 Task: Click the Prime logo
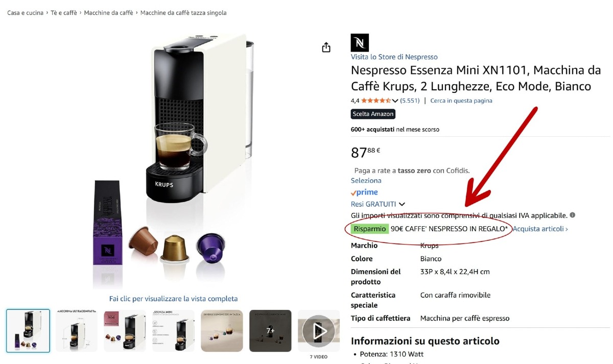[x=364, y=192]
